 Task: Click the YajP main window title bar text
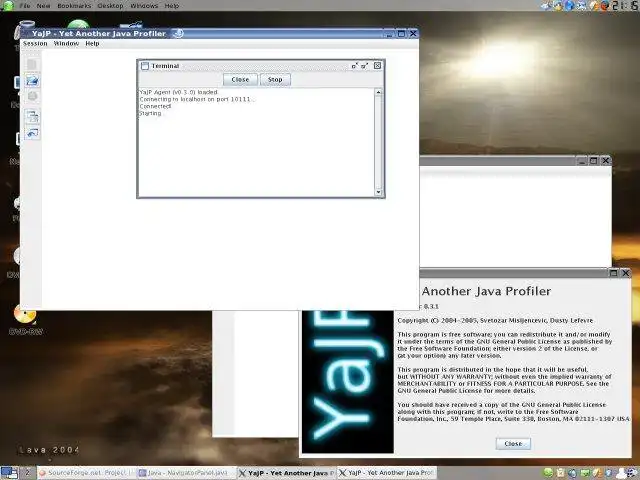click(x=99, y=33)
